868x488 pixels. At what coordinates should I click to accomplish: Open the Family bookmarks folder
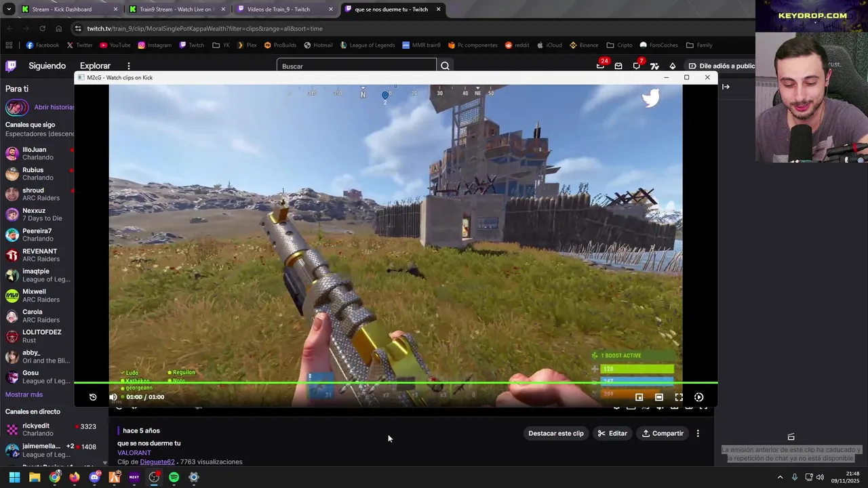point(699,45)
